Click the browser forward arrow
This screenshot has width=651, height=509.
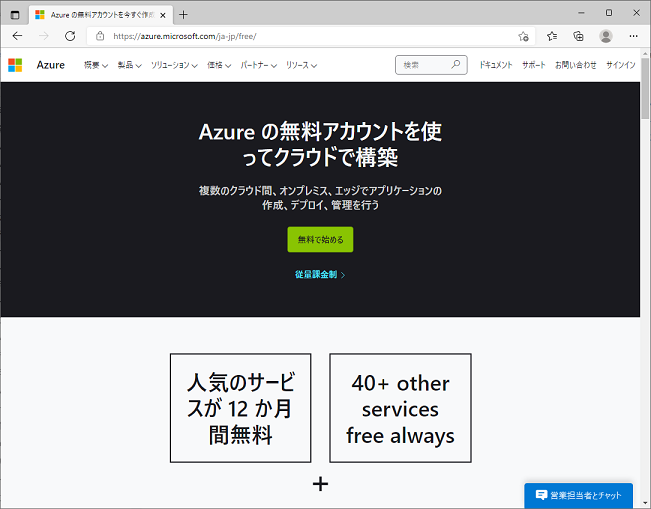(44, 36)
